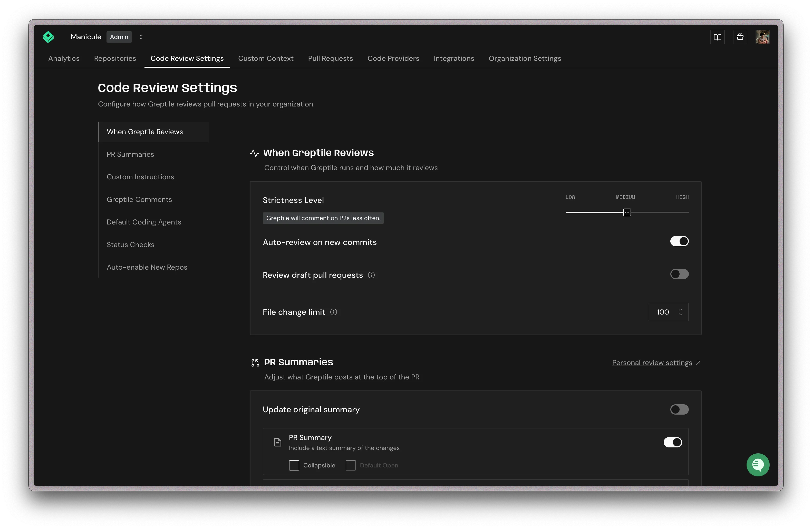
Task: Jump to Status Checks sidebar section
Action: pos(130,244)
